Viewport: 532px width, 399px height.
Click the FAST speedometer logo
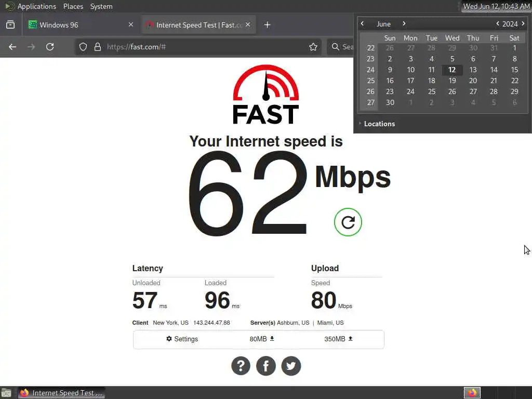pos(266,95)
